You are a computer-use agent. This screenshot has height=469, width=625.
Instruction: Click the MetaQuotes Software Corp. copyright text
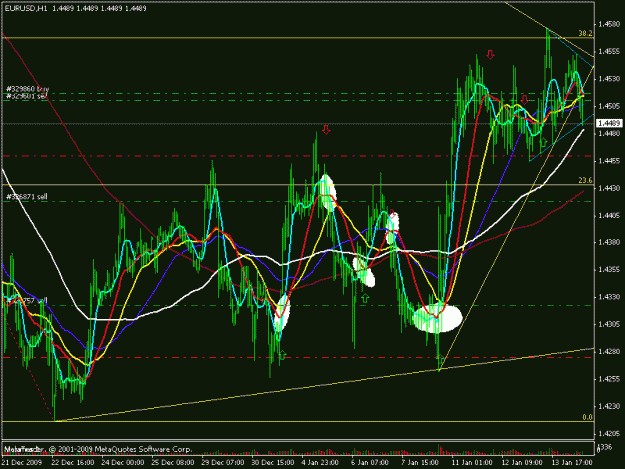click(98, 449)
